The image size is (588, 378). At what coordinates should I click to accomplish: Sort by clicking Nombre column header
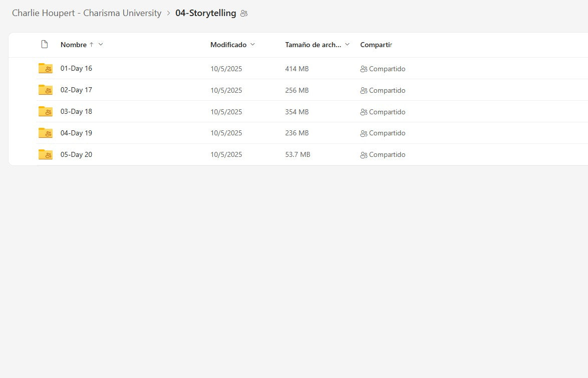[74, 45]
